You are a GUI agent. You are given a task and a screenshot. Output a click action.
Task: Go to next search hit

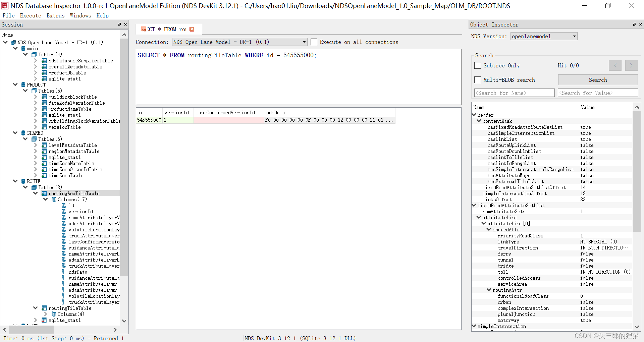coord(631,65)
